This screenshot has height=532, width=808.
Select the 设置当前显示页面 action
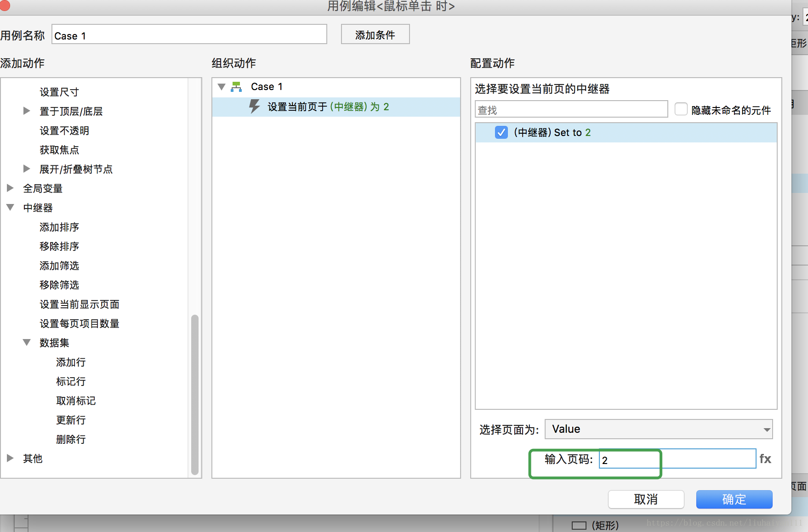click(x=80, y=304)
